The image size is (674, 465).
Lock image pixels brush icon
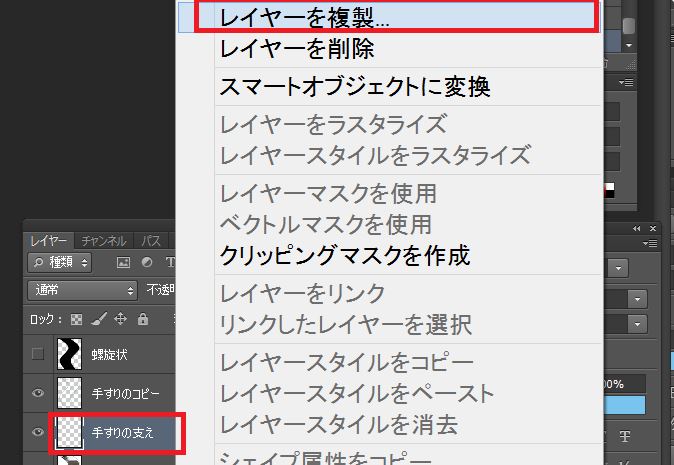[x=99, y=319]
